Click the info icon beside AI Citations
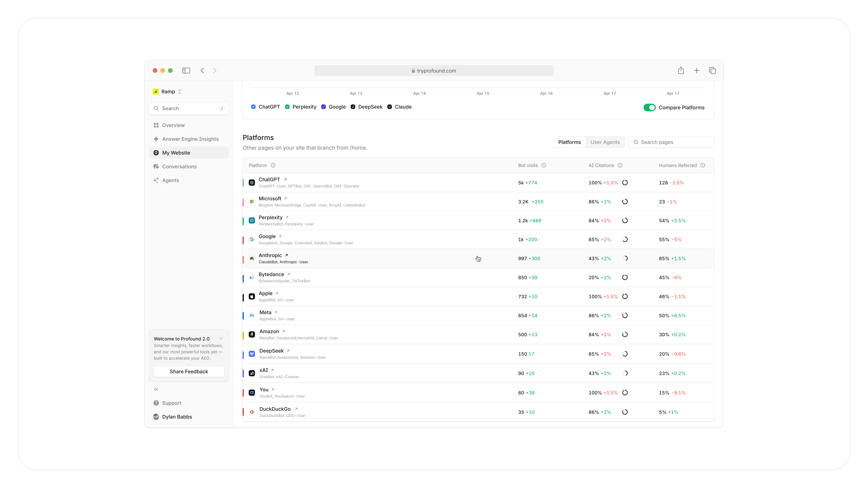868x488 pixels. [x=620, y=165]
